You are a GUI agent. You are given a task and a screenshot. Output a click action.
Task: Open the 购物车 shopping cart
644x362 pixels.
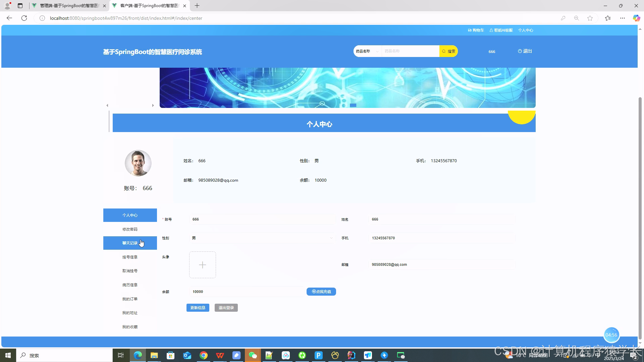[476, 30]
